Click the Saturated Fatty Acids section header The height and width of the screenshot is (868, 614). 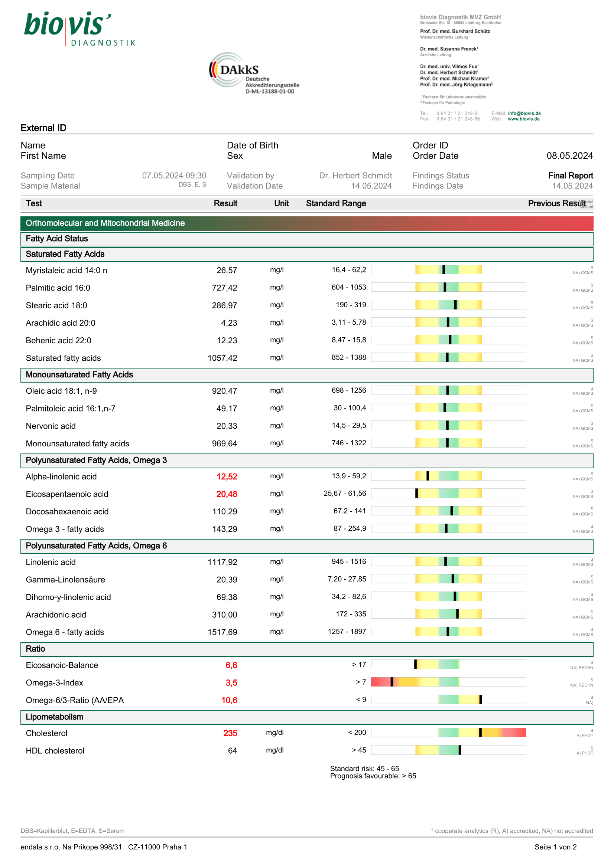pos(65,254)
